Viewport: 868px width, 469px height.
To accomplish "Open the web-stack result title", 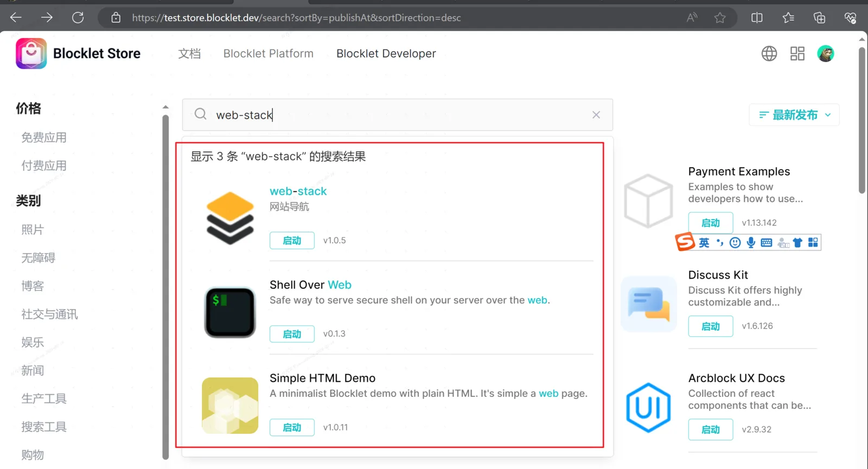I will pos(298,191).
